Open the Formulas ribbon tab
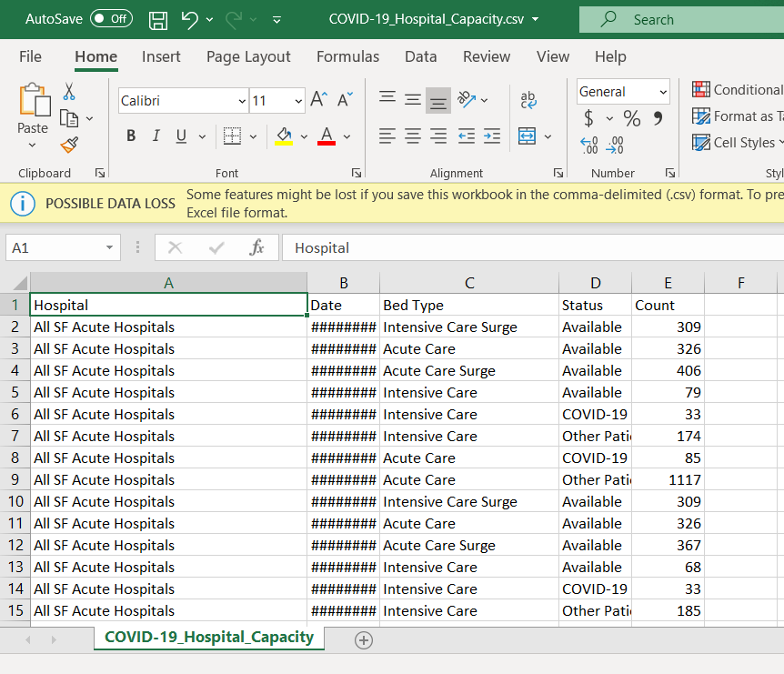Viewport: 784px width, 674px height. pyautogui.click(x=347, y=56)
